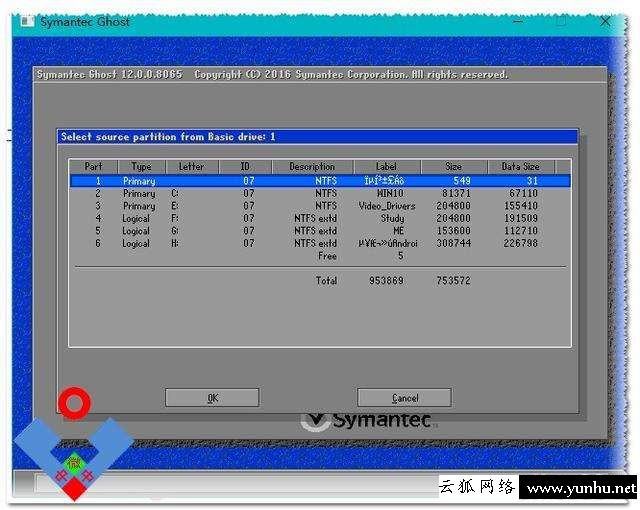Screen dimensions: 640x510
Task: Click the Letter column header
Action: [192, 166]
